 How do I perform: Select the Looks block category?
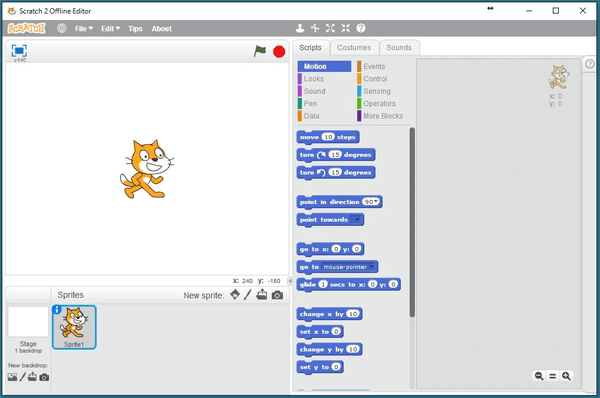(314, 79)
